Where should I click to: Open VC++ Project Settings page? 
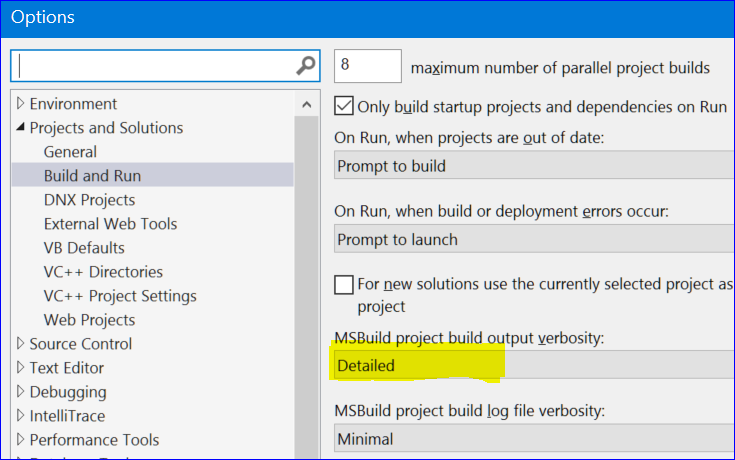coord(120,296)
